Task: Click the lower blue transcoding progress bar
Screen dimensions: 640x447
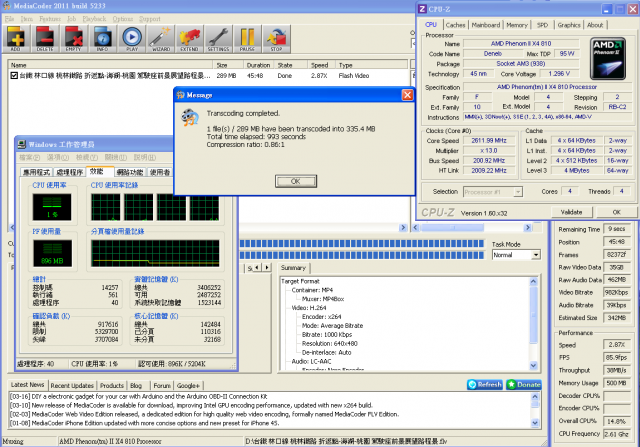Action: tap(361, 255)
